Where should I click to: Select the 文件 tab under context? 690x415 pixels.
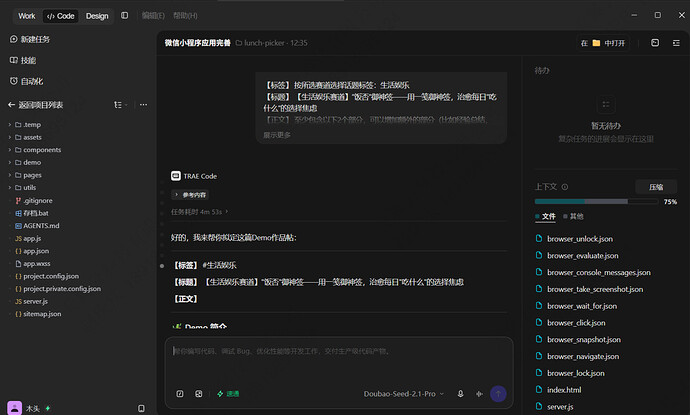point(545,217)
